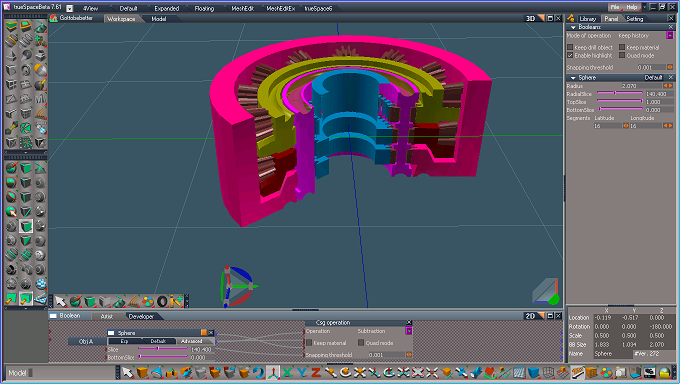The width and height of the screenshot is (680, 384).
Task: Toggle Enable highlight checkbox
Action: click(x=570, y=56)
